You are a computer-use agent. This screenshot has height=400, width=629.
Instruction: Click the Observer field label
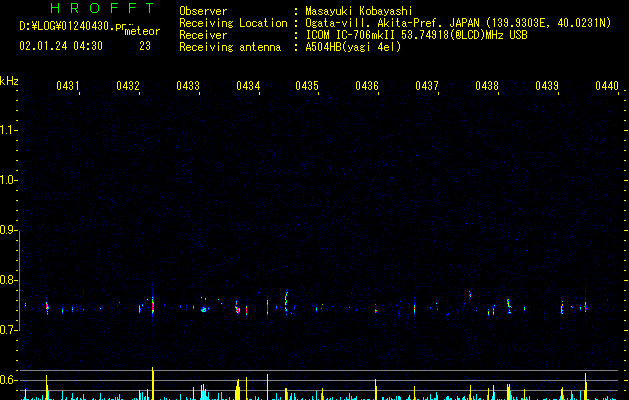203,11
